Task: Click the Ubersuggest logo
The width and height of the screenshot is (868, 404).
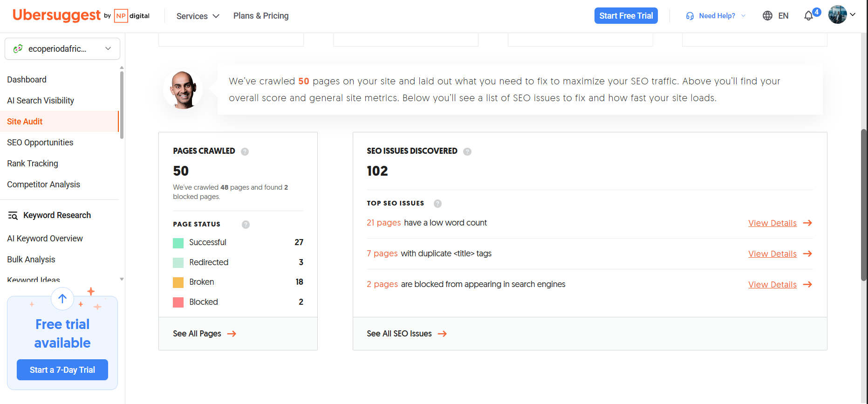Action: click(x=56, y=15)
